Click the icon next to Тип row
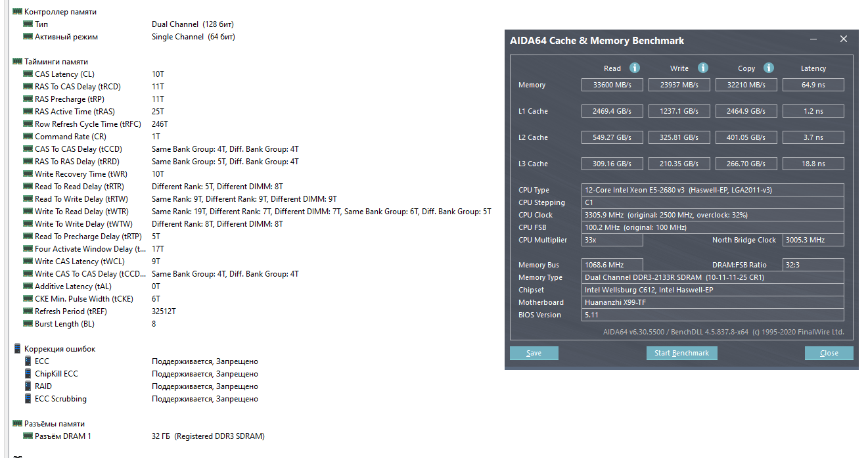 coord(28,24)
